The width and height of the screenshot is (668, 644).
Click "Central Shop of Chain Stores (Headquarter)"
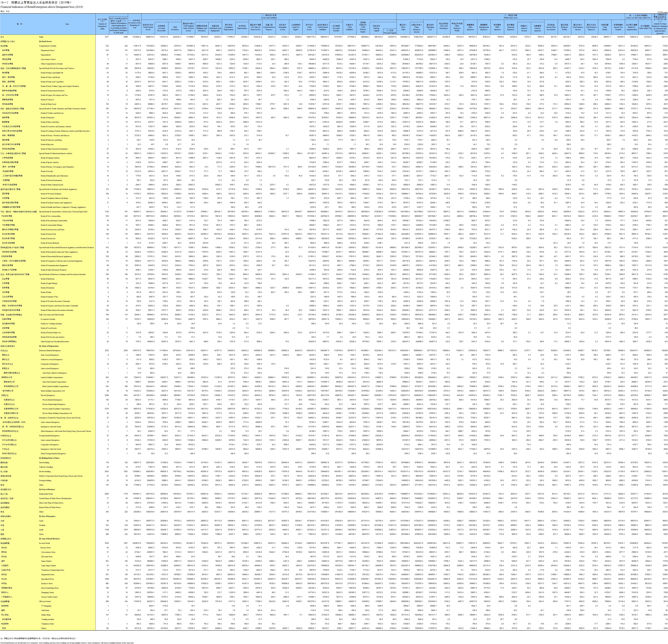55,498
